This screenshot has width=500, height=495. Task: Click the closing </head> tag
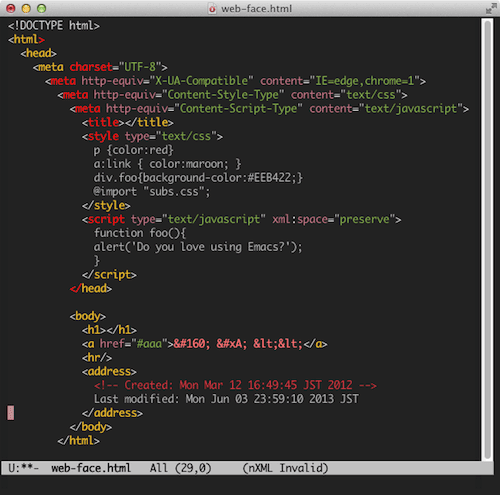point(91,289)
